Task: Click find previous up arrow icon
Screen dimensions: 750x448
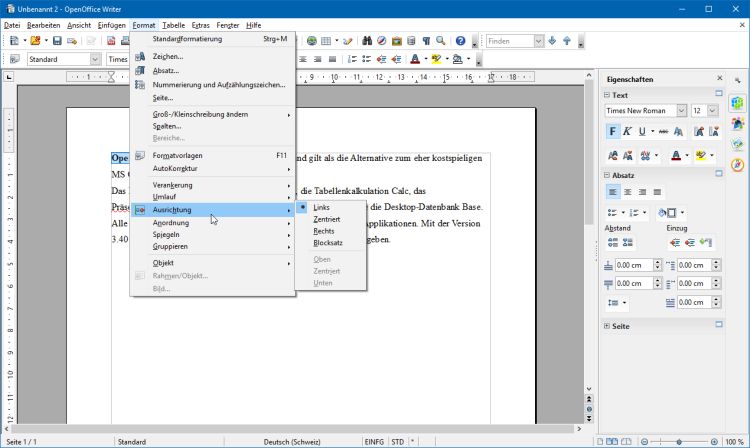Action: point(567,41)
